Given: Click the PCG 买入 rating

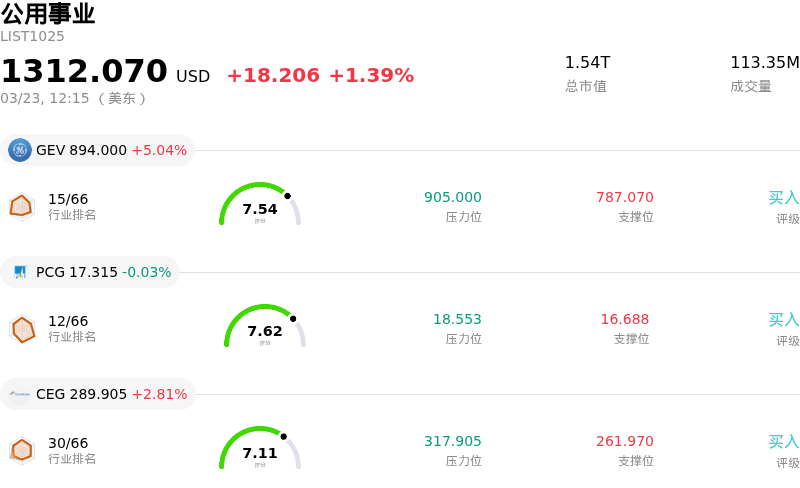Looking at the screenshot, I should coord(783,320).
